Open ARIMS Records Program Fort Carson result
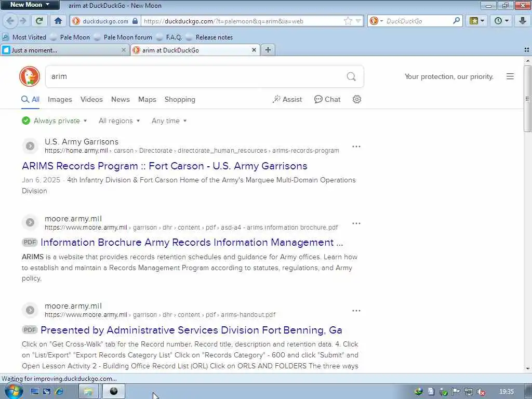The image size is (532, 399). (x=165, y=166)
